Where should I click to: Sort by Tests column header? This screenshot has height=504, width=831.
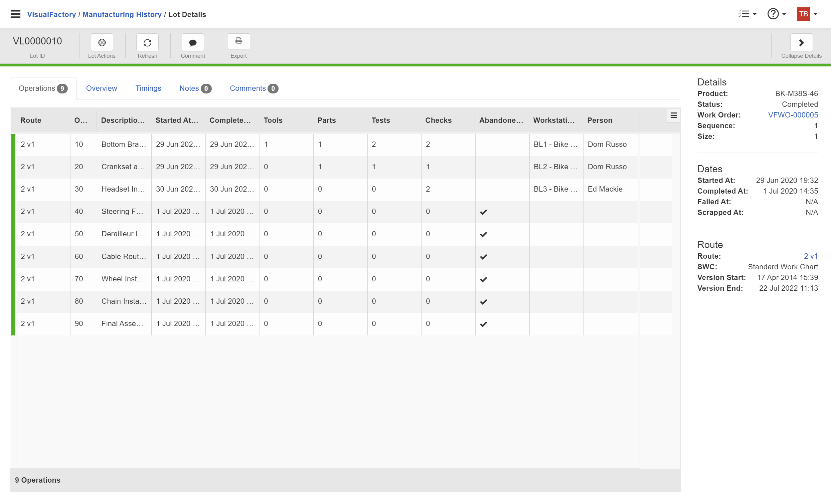[x=394, y=120]
